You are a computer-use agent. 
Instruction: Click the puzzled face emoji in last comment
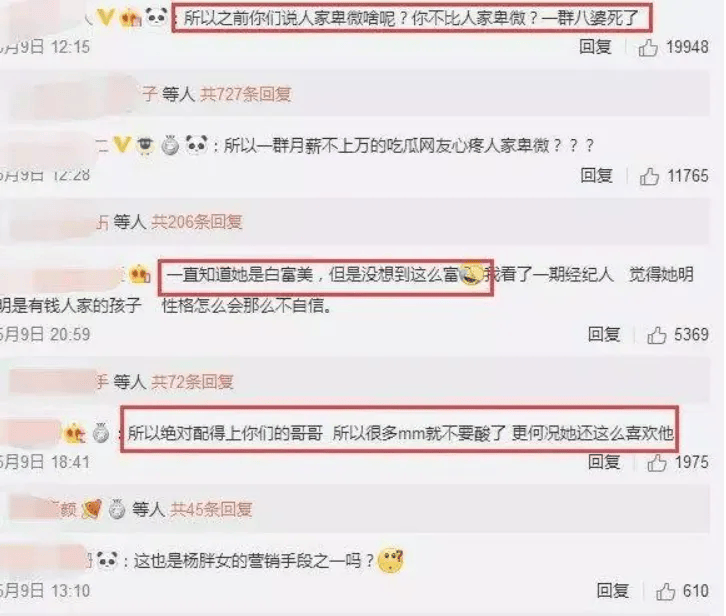[391, 560]
